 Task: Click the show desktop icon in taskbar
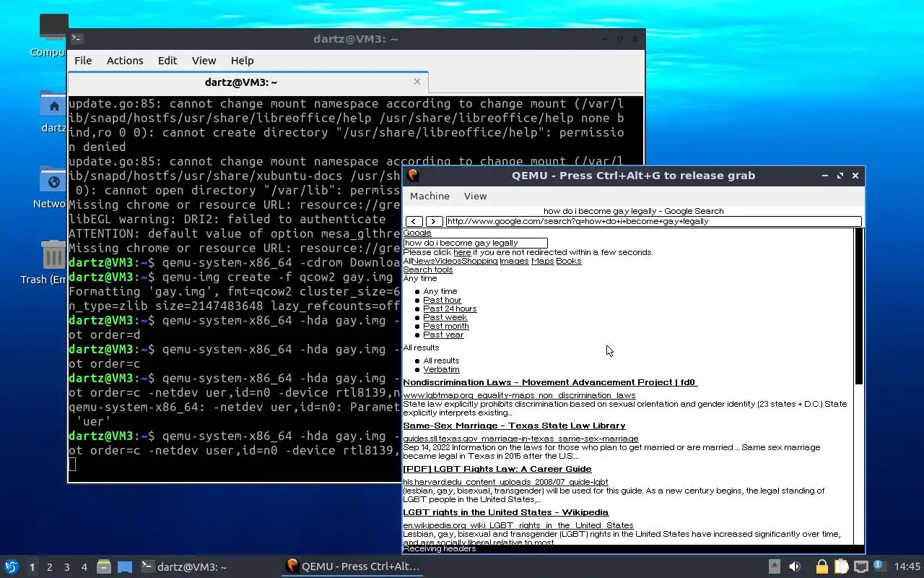(x=125, y=567)
